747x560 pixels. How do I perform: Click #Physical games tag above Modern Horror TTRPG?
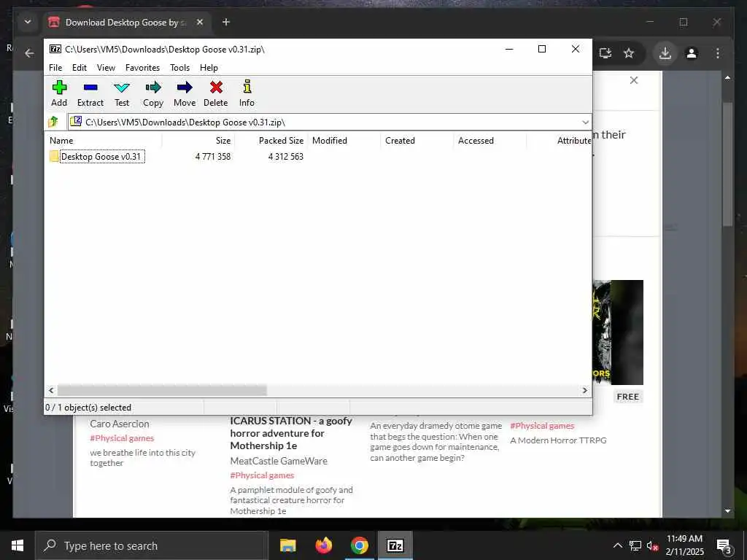pyautogui.click(x=542, y=426)
